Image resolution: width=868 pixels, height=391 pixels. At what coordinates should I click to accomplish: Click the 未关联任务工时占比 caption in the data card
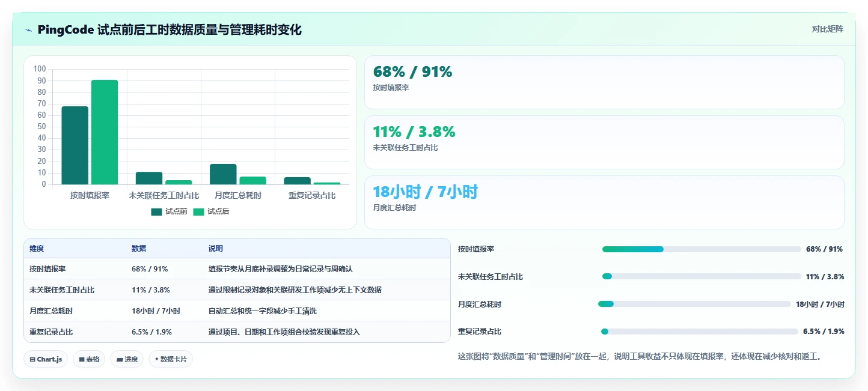tap(405, 148)
